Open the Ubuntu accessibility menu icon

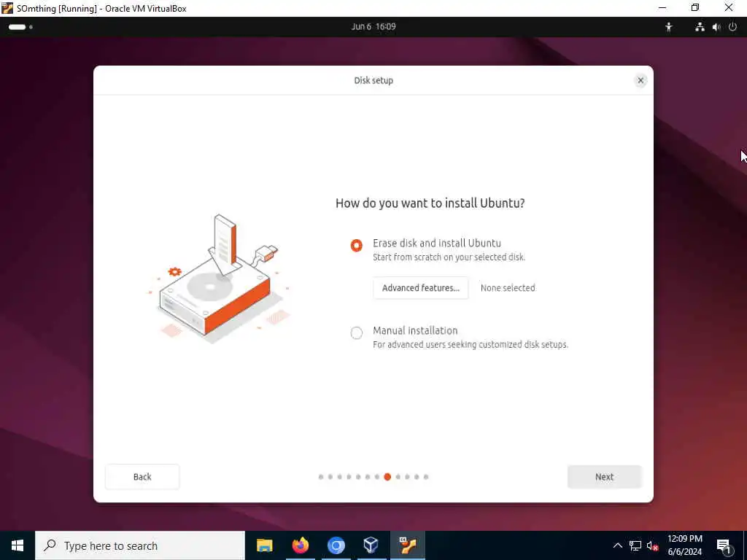coord(669,27)
